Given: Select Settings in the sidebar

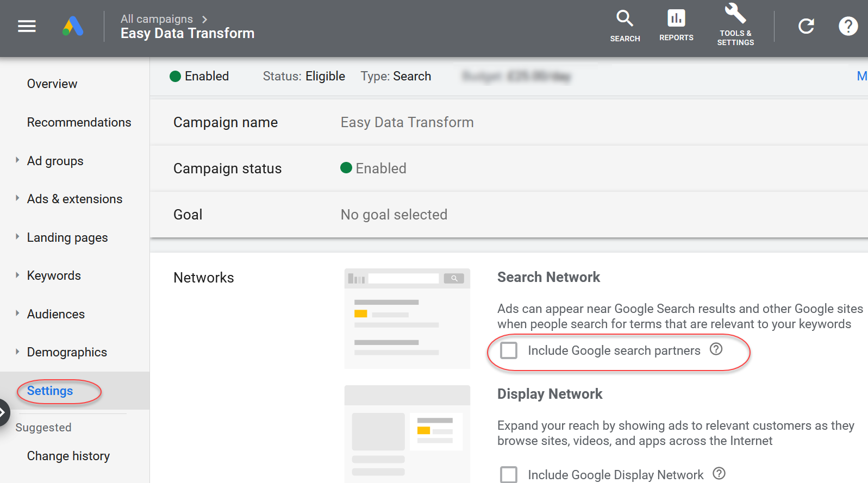Looking at the screenshot, I should [x=50, y=391].
